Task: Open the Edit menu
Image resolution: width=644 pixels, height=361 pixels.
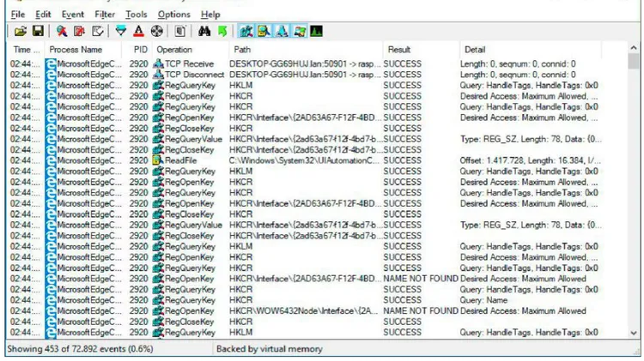Action: point(43,15)
